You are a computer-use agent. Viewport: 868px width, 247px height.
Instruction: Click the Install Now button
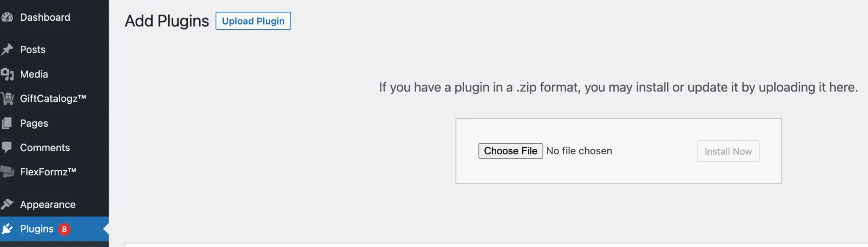pos(728,151)
